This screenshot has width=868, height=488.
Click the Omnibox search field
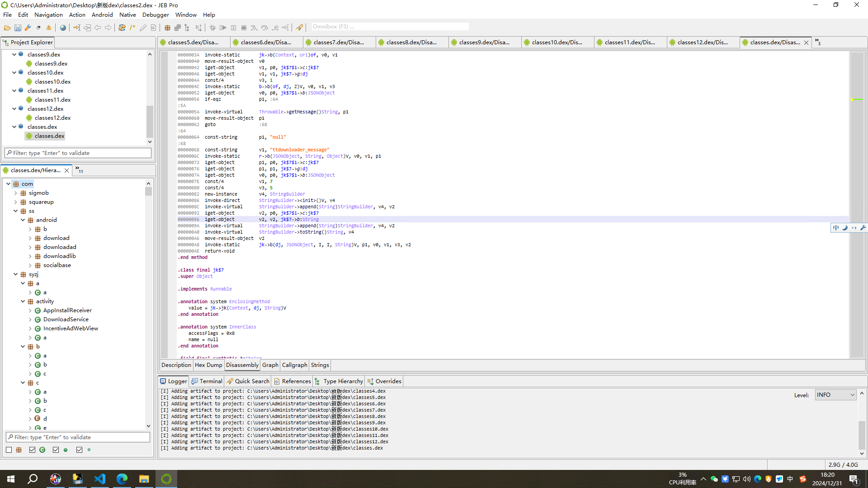coord(389,27)
